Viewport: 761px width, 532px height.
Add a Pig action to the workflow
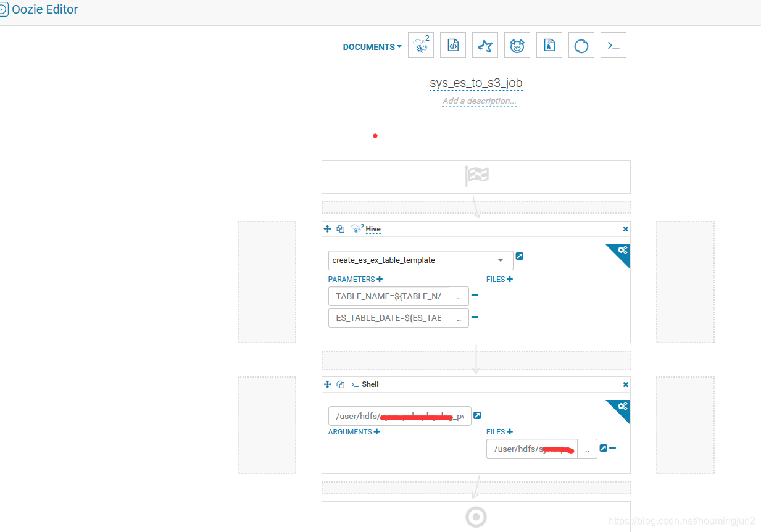(x=517, y=44)
